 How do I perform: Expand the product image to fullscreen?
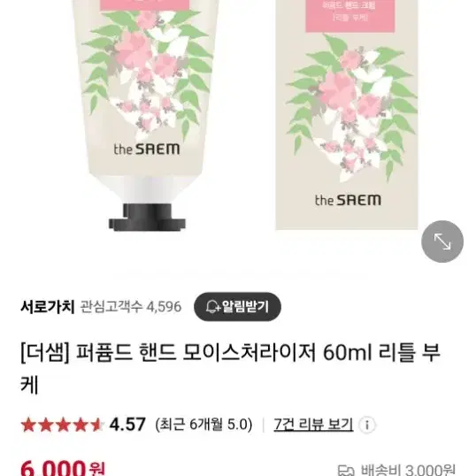[x=442, y=242]
